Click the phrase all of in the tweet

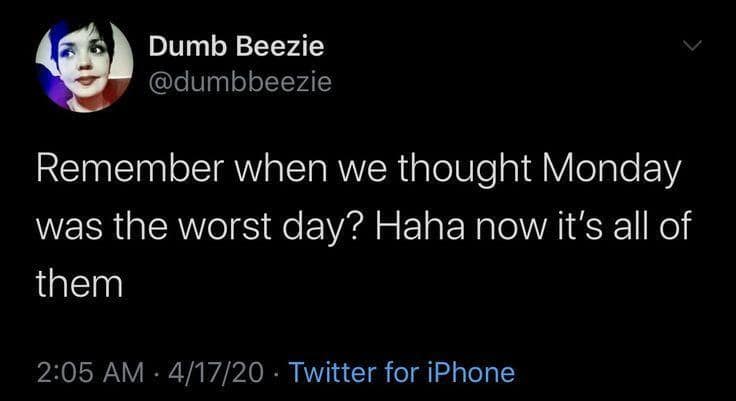(655, 227)
